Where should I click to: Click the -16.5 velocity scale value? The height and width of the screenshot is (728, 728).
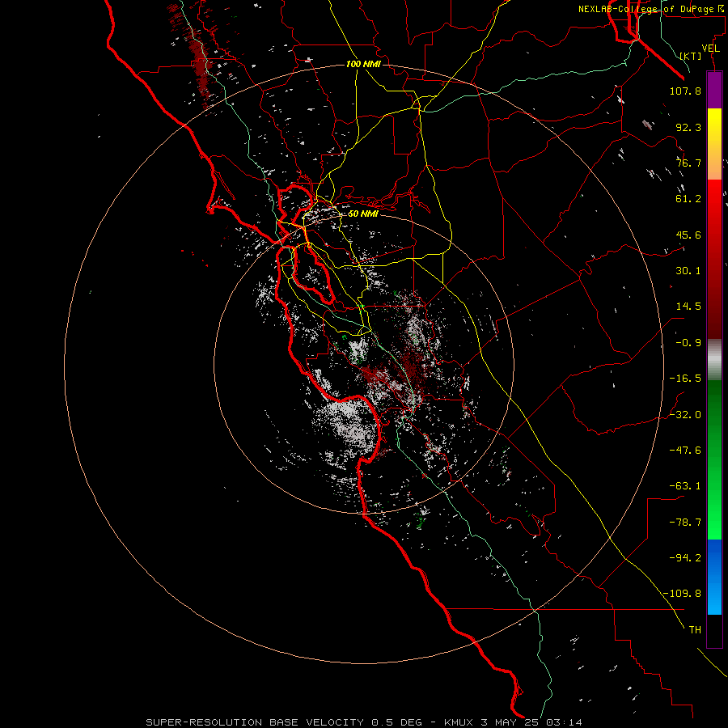click(685, 379)
